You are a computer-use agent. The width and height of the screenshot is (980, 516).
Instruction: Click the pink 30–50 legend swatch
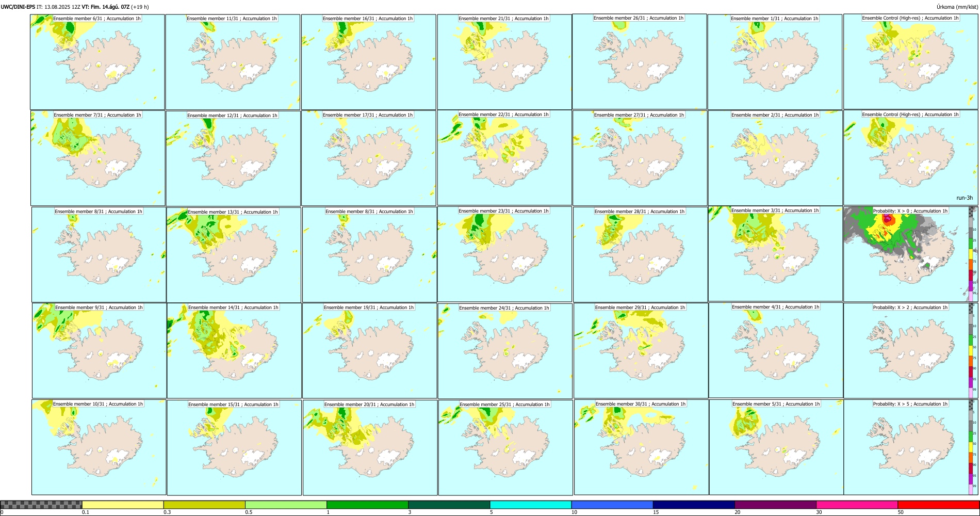(x=857, y=505)
